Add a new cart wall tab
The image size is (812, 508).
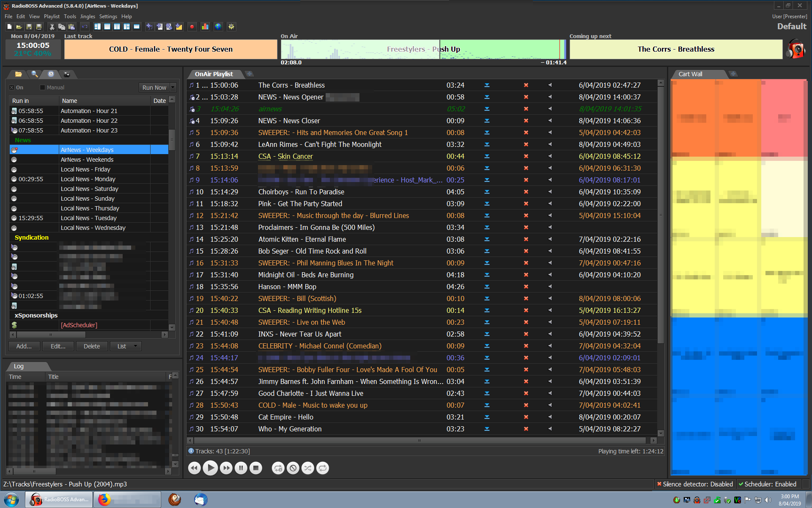(734, 74)
